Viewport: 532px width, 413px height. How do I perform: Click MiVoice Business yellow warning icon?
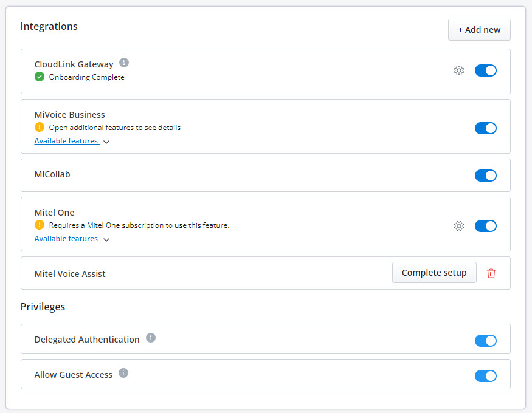40,128
